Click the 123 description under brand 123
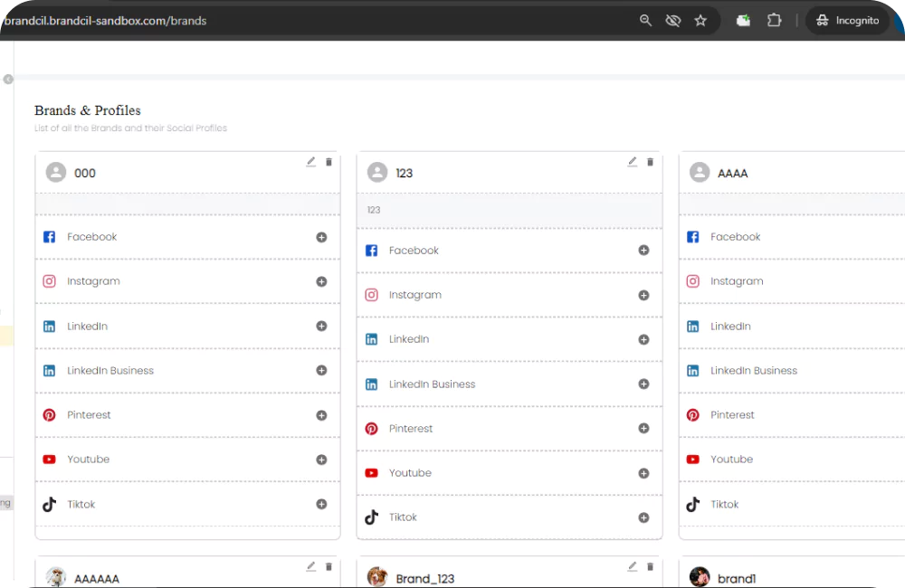Viewport: 905px width, 588px height. coord(374,210)
